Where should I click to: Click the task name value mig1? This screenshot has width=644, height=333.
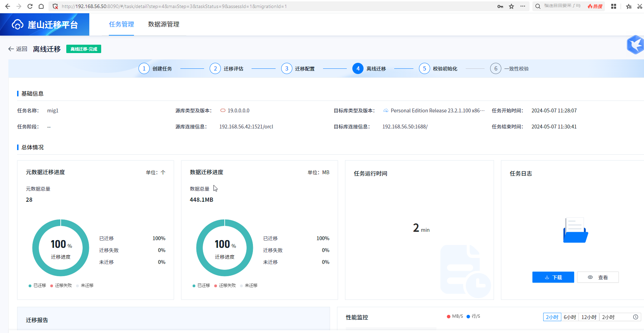[x=53, y=111]
